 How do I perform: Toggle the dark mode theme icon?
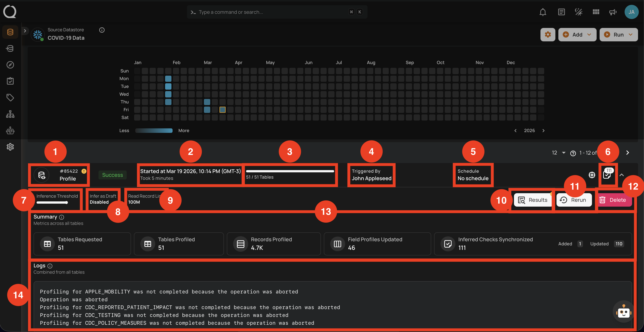578,12
